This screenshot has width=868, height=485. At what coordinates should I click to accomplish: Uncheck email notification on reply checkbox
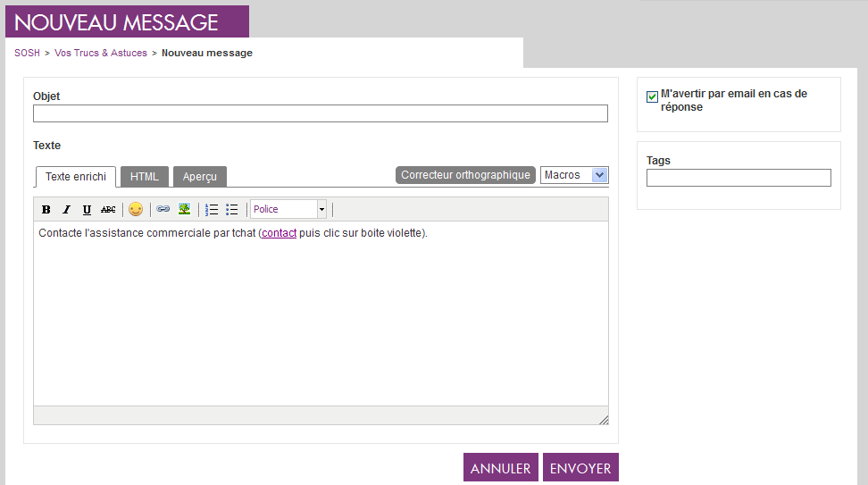tap(652, 96)
